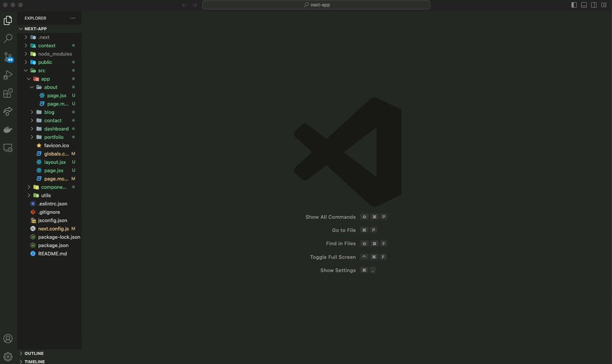Expand the portfolio folder
612x364 pixels.
(49, 137)
